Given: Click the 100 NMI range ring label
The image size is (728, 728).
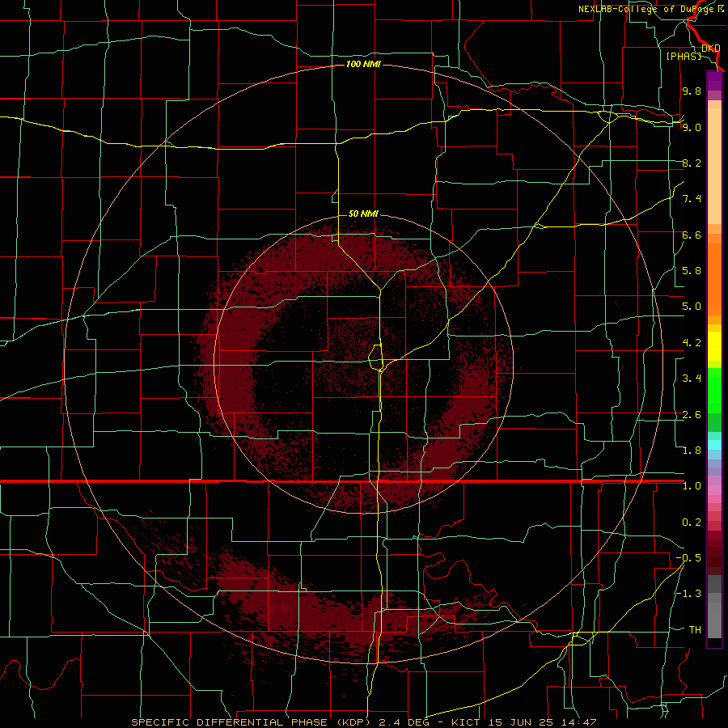Looking at the screenshot, I should coord(363,64).
